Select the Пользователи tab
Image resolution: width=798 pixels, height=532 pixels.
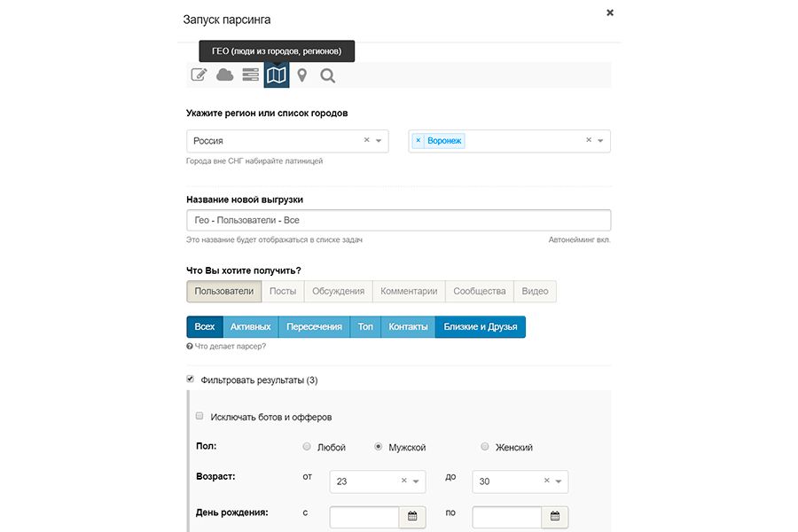(224, 291)
